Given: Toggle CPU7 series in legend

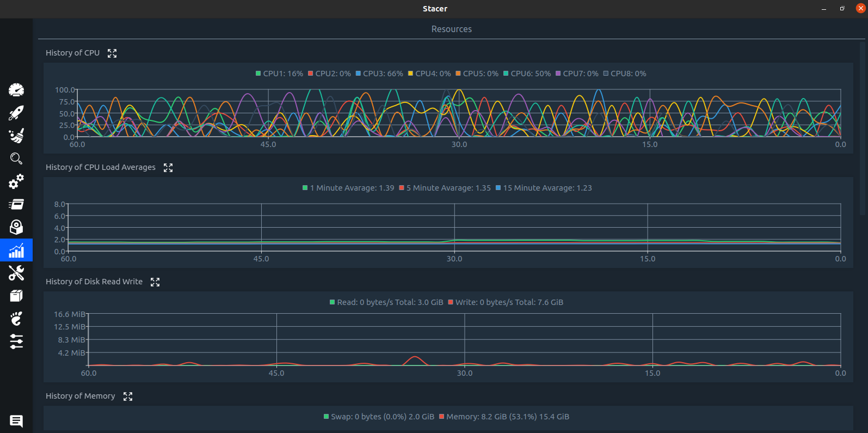Looking at the screenshot, I should [x=577, y=74].
